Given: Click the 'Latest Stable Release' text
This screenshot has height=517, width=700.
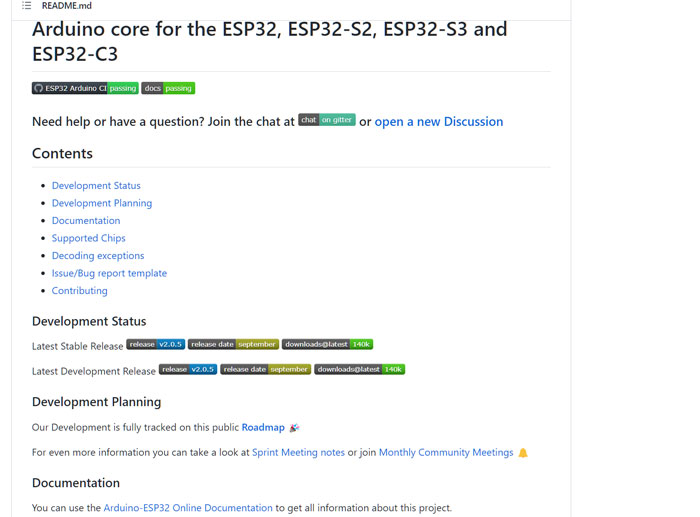Looking at the screenshot, I should 77,346.
